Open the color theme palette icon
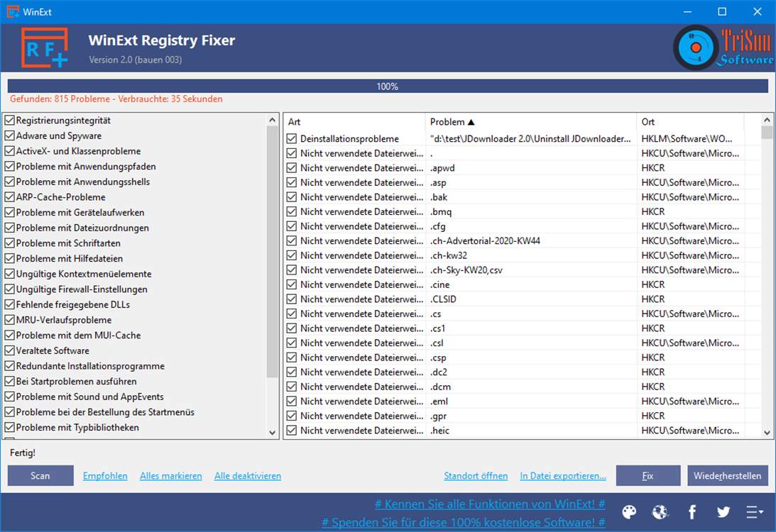The width and height of the screenshot is (776, 532). [629, 511]
